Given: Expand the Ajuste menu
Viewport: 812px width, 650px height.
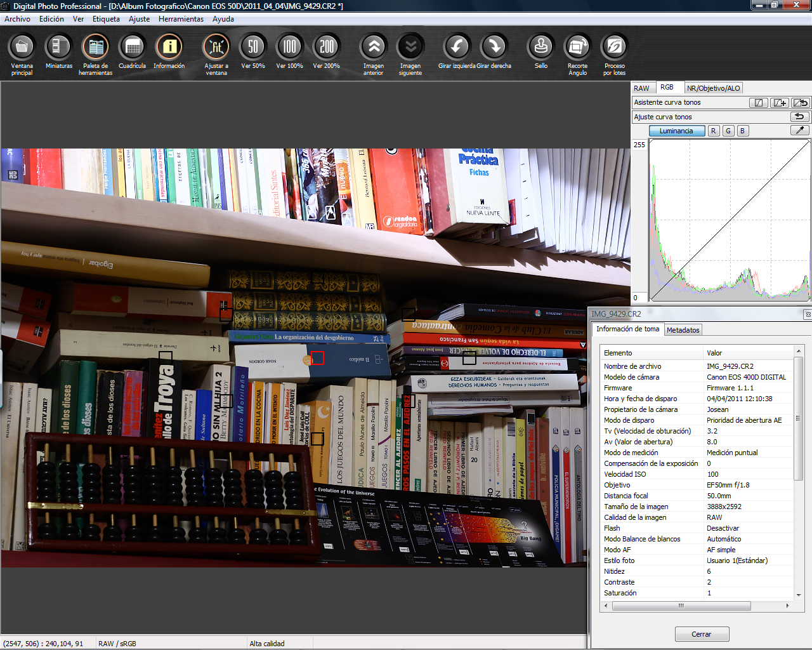Looking at the screenshot, I should (139, 19).
